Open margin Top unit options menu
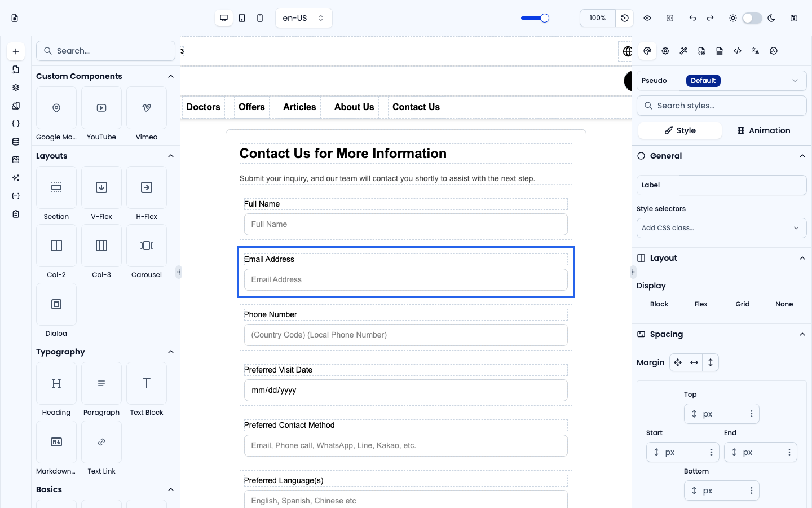The width and height of the screenshot is (812, 508). coord(752,414)
